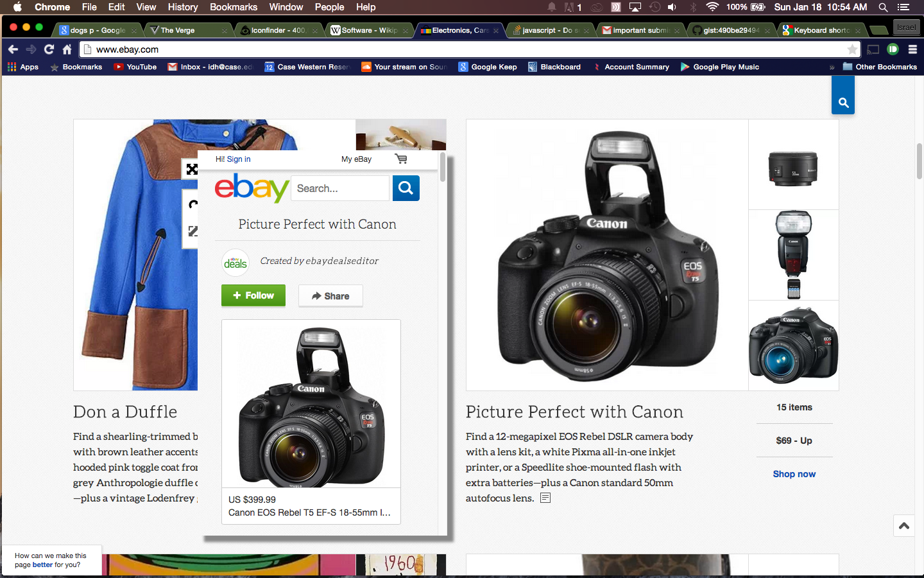Click the blue duffle coat image
924x578 pixels.
(x=135, y=255)
